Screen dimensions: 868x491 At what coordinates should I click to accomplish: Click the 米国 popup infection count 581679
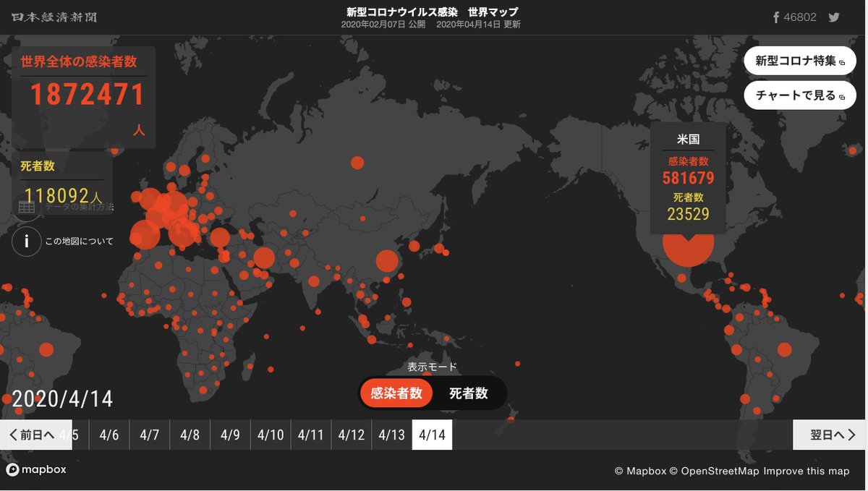tap(688, 178)
